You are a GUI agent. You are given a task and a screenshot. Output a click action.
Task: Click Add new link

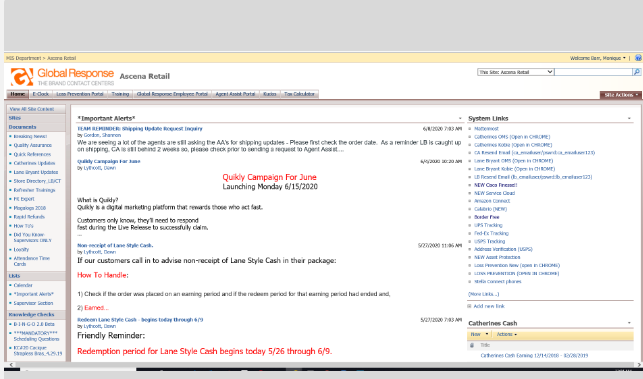click(489, 306)
